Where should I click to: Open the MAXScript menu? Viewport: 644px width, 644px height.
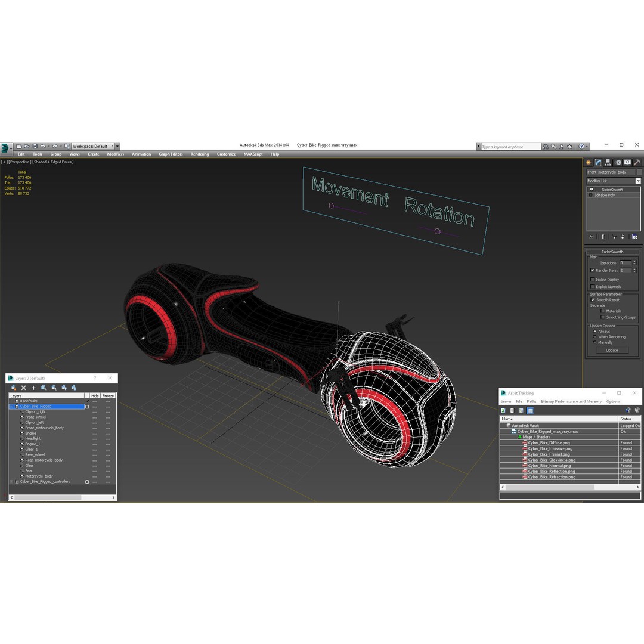click(253, 154)
